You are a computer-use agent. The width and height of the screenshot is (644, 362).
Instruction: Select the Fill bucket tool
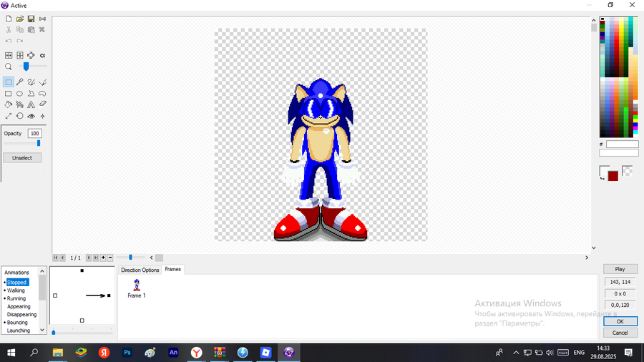point(8,104)
